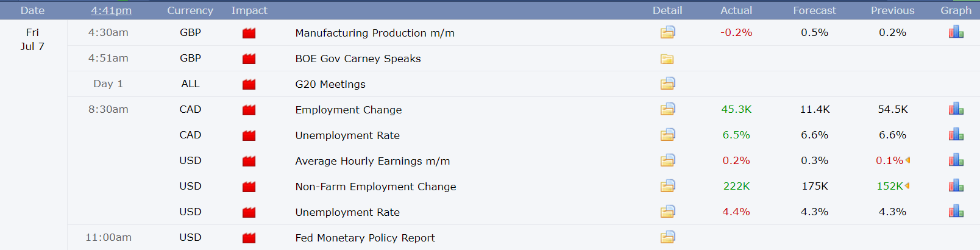Open detail folder for G20 Meetings

click(x=667, y=84)
